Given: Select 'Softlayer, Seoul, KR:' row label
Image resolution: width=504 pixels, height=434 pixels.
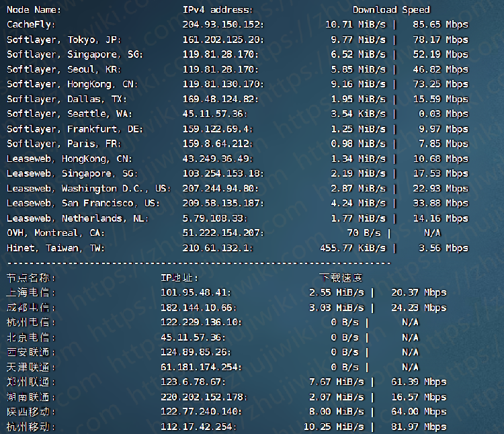Looking at the screenshot, I should [x=64, y=69].
